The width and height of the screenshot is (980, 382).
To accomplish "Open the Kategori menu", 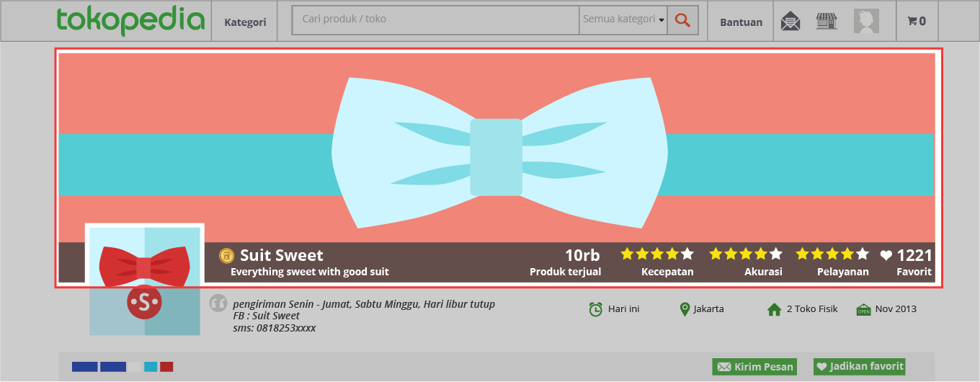I will [x=245, y=22].
